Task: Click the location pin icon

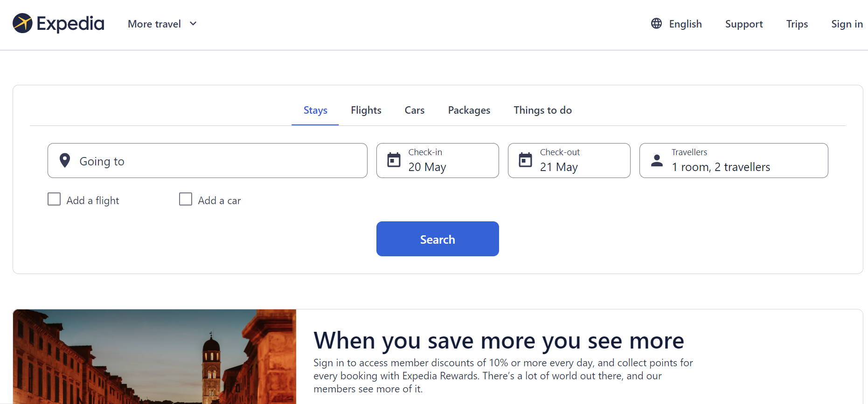Action: point(65,160)
